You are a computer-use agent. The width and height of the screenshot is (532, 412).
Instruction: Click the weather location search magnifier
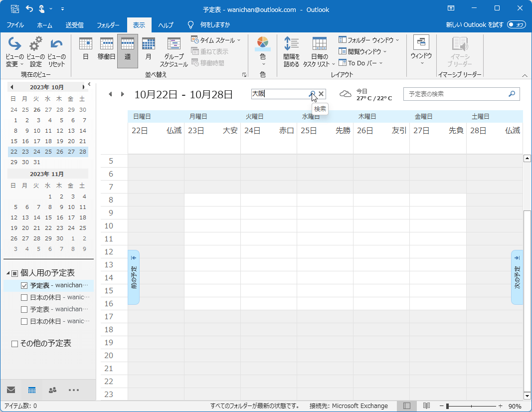[x=312, y=94]
